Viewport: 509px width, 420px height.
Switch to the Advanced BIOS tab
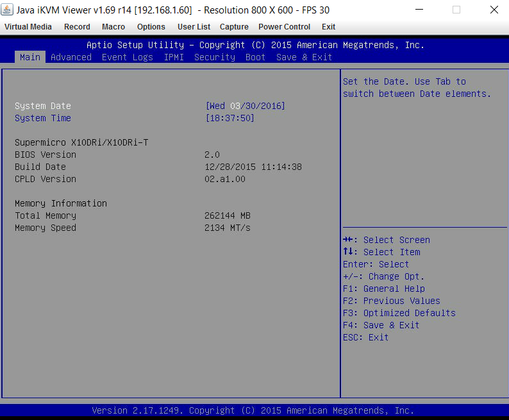[71, 57]
